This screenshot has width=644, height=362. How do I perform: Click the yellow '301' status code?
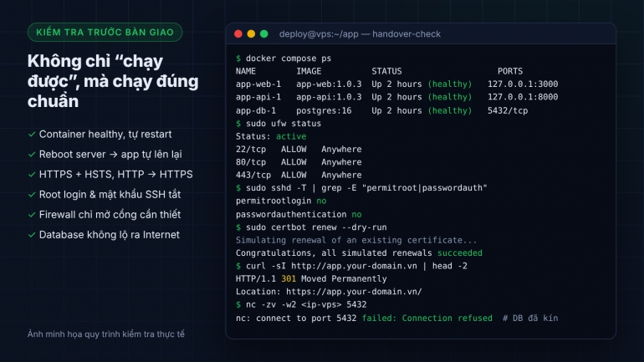coord(289,279)
